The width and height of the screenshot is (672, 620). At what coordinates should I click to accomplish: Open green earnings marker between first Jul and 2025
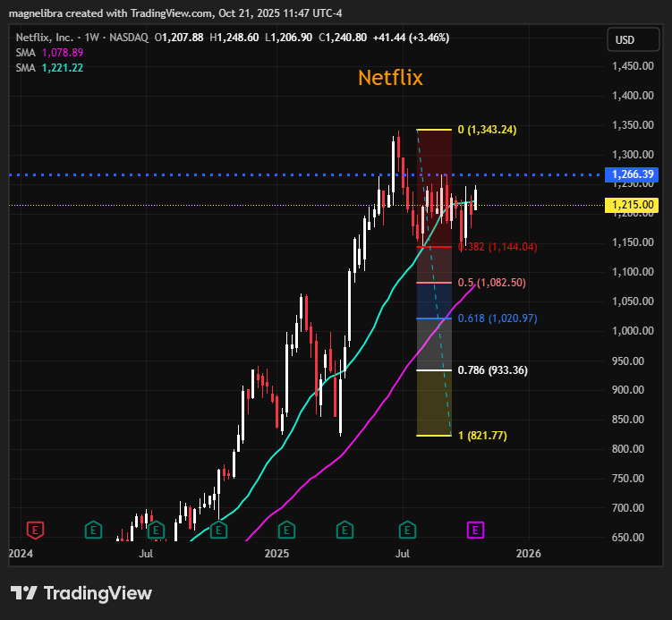(x=218, y=530)
